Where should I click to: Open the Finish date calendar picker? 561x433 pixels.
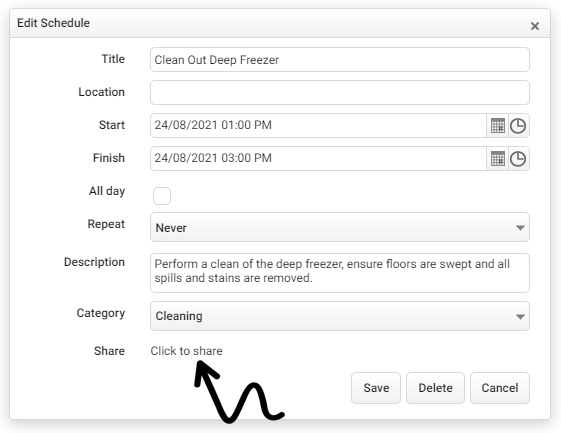click(497, 159)
